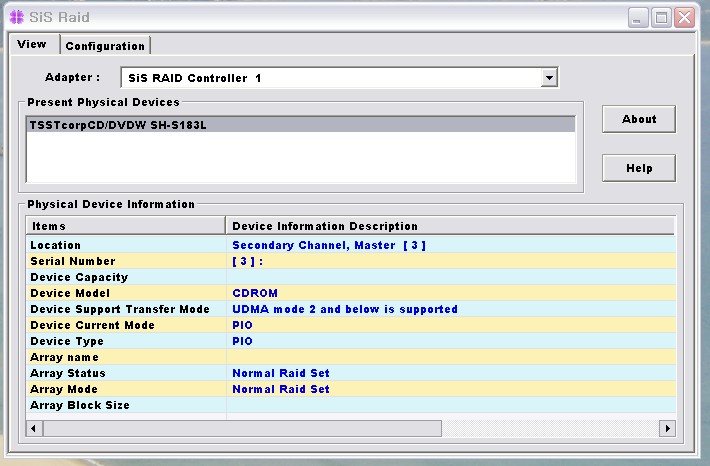Click the '[ 3 ] :' serial value
The width and height of the screenshot is (710, 466).
tap(247, 261)
